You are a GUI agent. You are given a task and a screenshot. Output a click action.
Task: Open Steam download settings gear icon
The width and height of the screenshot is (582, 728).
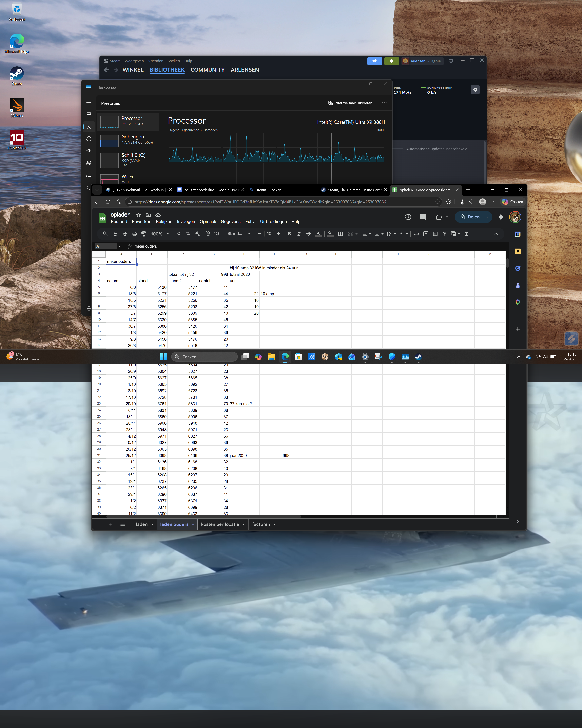[475, 89]
